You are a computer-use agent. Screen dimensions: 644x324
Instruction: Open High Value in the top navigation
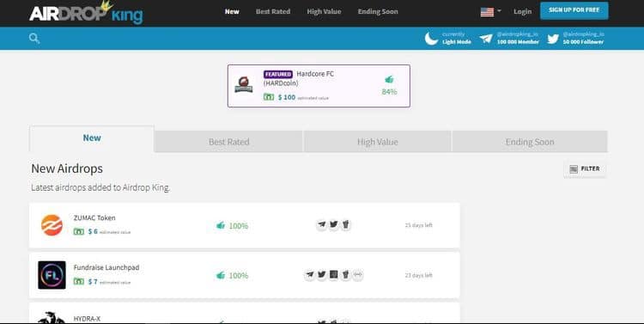pos(324,11)
